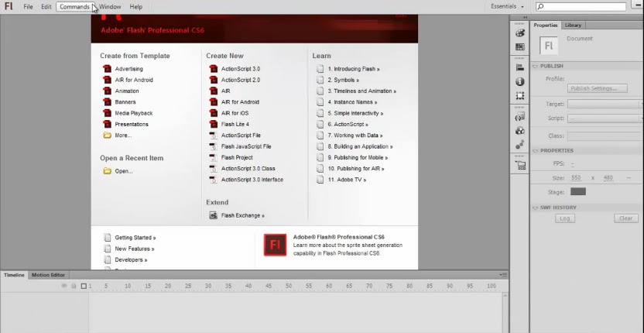Click the Flash Fl logo in the menu bar
The height and width of the screenshot is (333, 644).
click(9, 6)
